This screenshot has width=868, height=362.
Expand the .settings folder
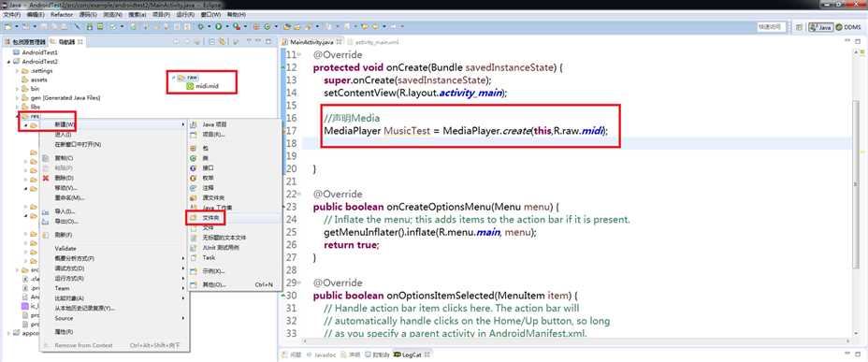[17, 71]
